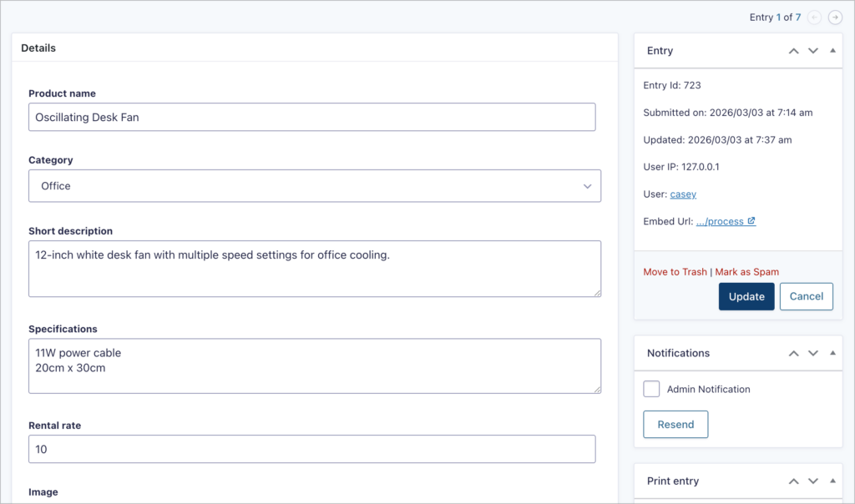Screen dimensions: 855x504
Task: Click the next entry arrow
Action: pyautogui.click(x=834, y=17)
